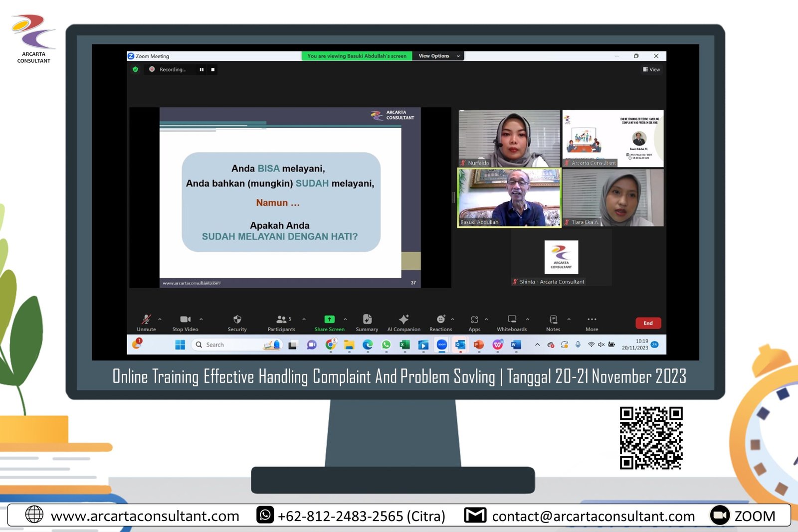Unmute the microphone in Zoom
Screen dimensions: 798x532
click(x=146, y=320)
